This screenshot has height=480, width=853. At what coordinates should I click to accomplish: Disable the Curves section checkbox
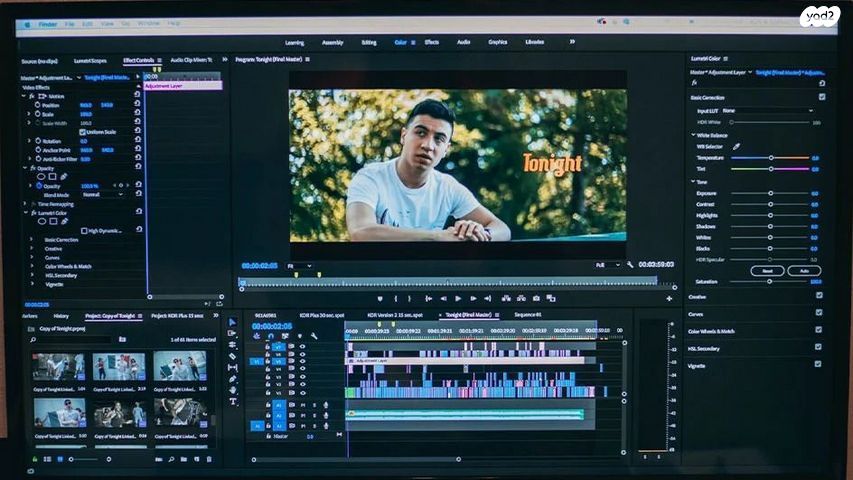click(x=819, y=312)
